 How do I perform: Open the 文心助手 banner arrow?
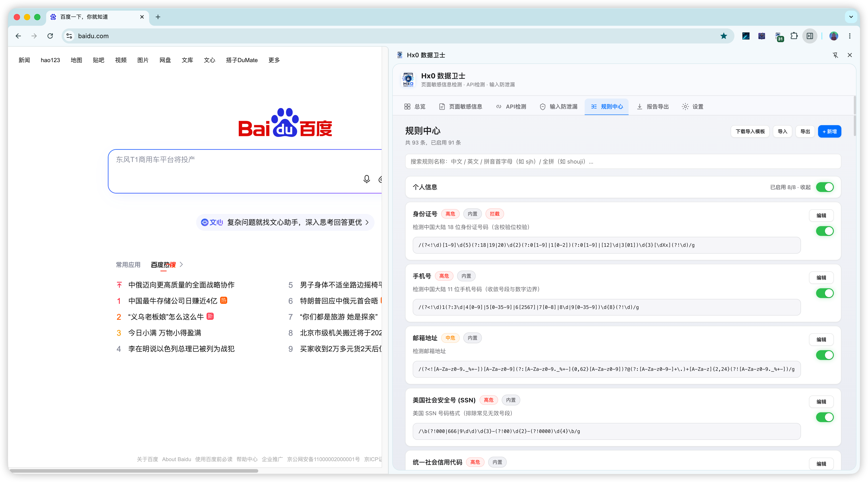click(x=367, y=222)
